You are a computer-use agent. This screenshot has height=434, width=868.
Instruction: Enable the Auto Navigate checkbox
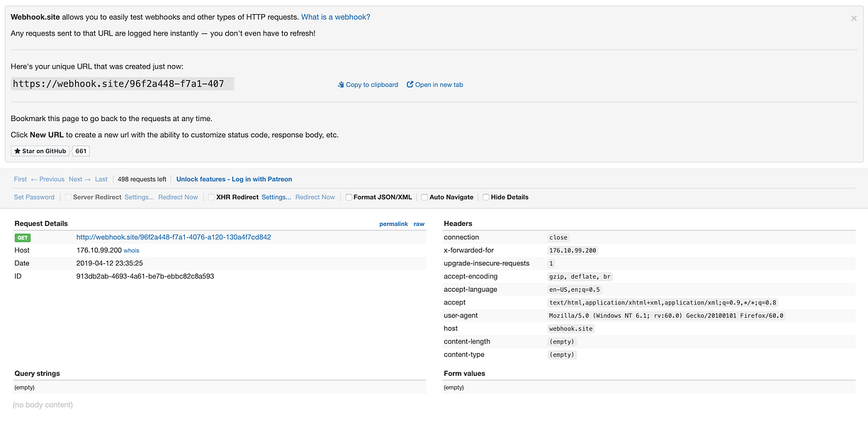tap(424, 198)
